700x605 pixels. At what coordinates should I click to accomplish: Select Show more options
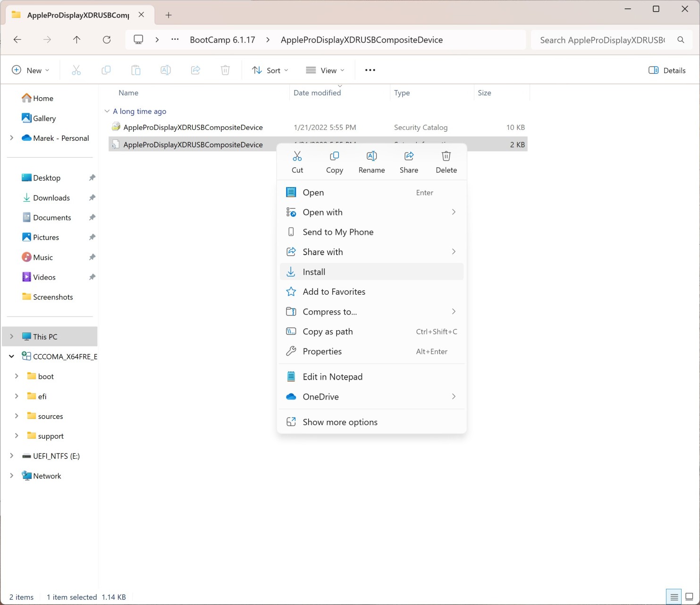click(371, 422)
